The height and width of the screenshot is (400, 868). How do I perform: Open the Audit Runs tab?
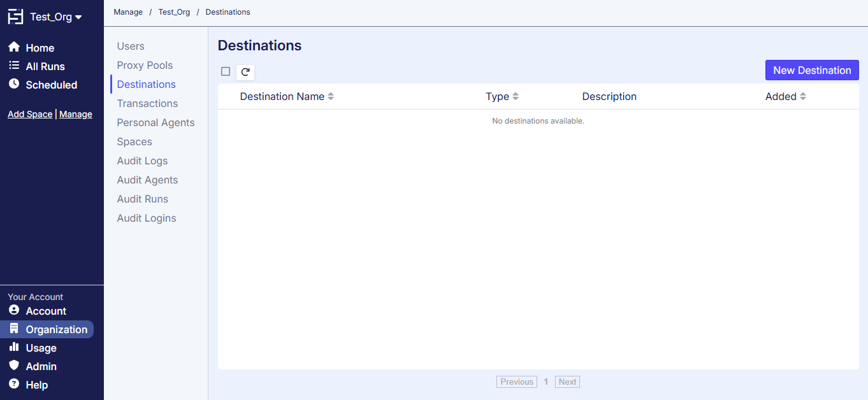click(142, 199)
